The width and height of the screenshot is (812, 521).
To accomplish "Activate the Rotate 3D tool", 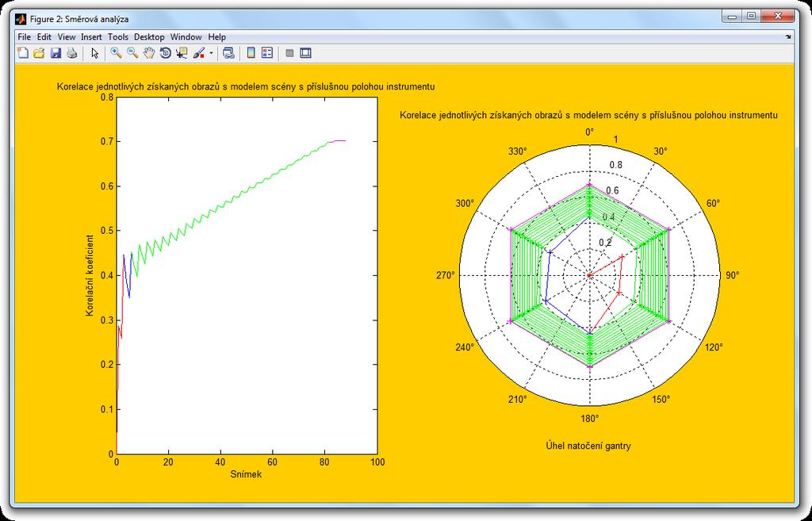I will coord(165,53).
